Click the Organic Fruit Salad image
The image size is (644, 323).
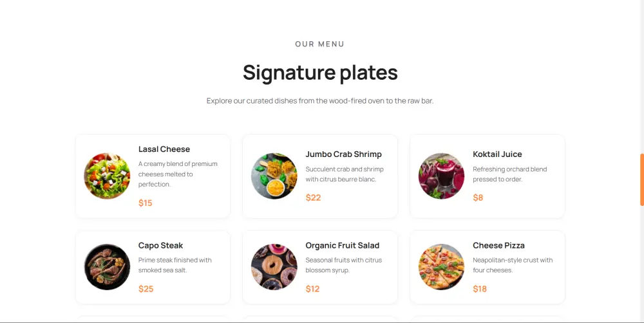pos(274,267)
